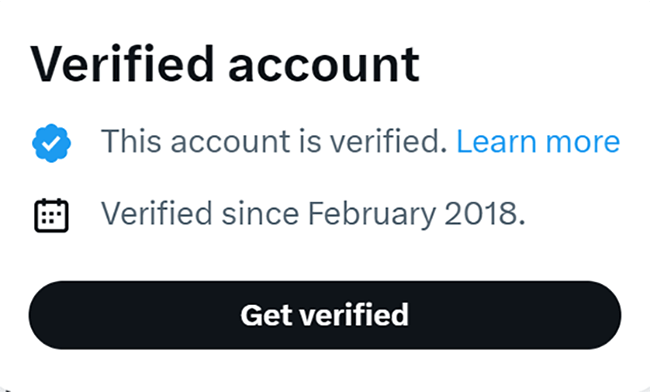Open the Learn more link
Screen dimensions: 650x392
coord(538,142)
